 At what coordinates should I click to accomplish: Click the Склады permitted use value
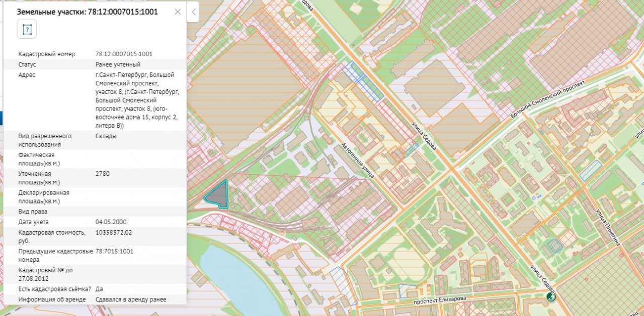pyautogui.click(x=106, y=136)
